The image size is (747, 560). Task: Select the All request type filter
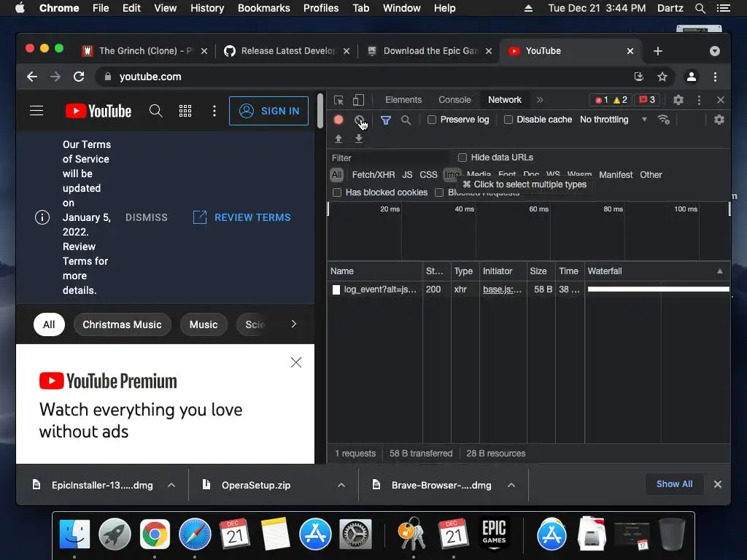pyautogui.click(x=336, y=175)
